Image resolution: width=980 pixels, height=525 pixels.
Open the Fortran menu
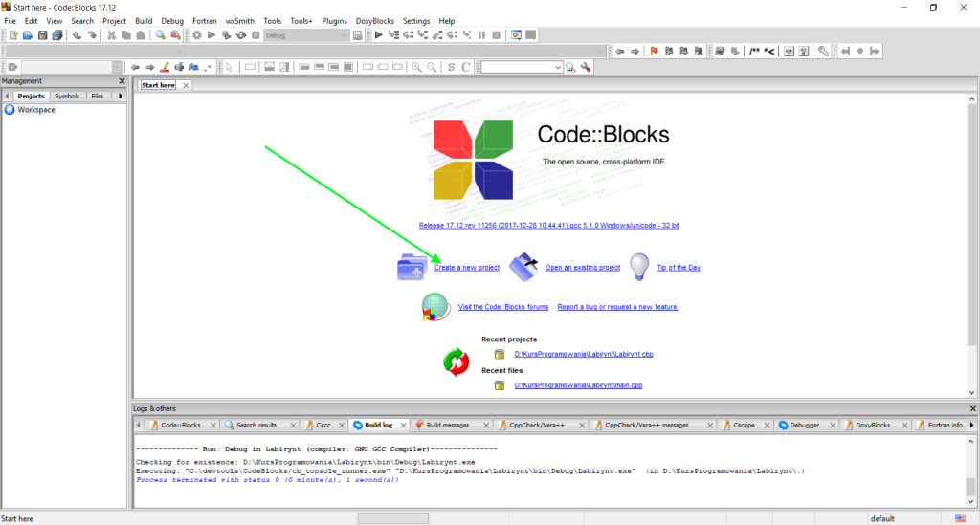pos(206,20)
